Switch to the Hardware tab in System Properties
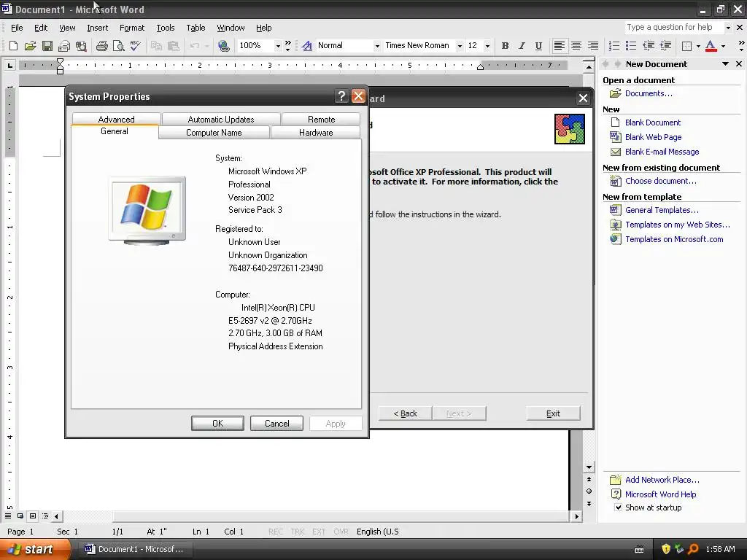 click(316, 133)
